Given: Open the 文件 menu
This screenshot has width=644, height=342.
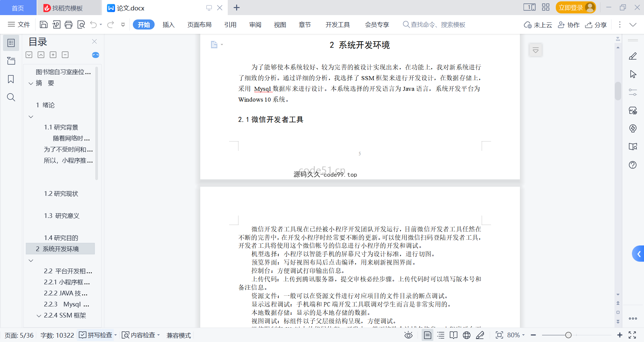Looking at the screenshot, I should coord(19,24).
